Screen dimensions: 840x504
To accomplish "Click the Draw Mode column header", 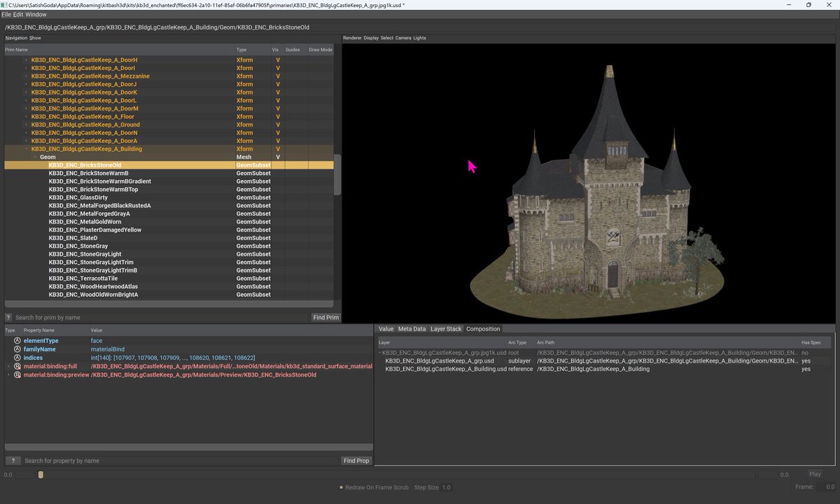I will [321, 50].
